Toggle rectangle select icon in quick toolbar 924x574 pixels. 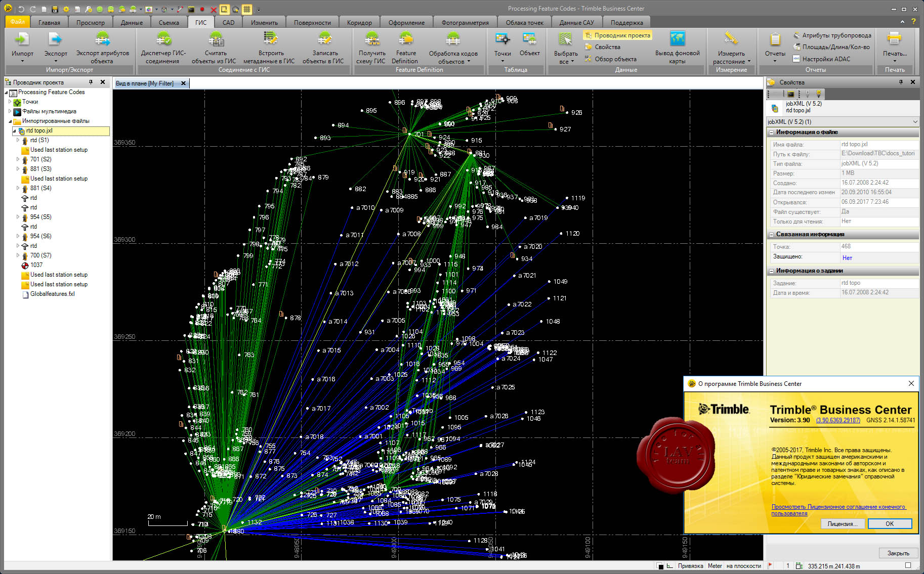[x=224, y=9]
